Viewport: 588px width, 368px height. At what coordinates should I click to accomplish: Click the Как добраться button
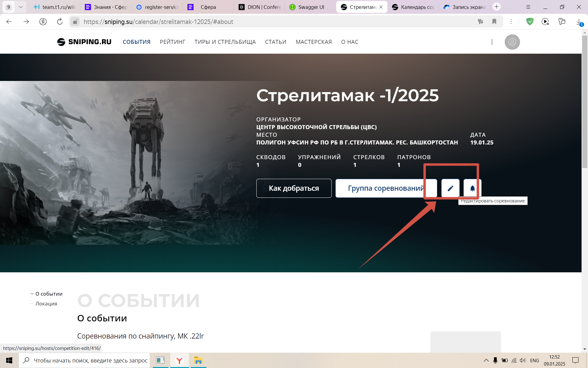(x=294, y=188)
